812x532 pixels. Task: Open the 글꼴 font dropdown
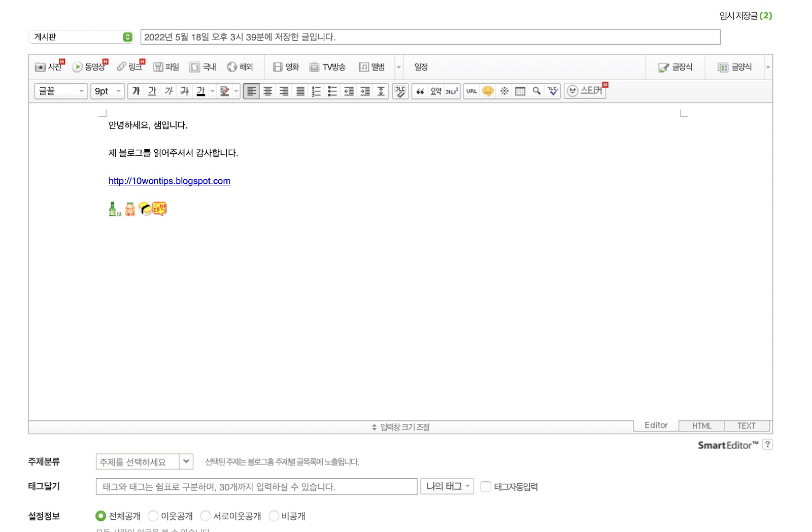tap(61, 91)
